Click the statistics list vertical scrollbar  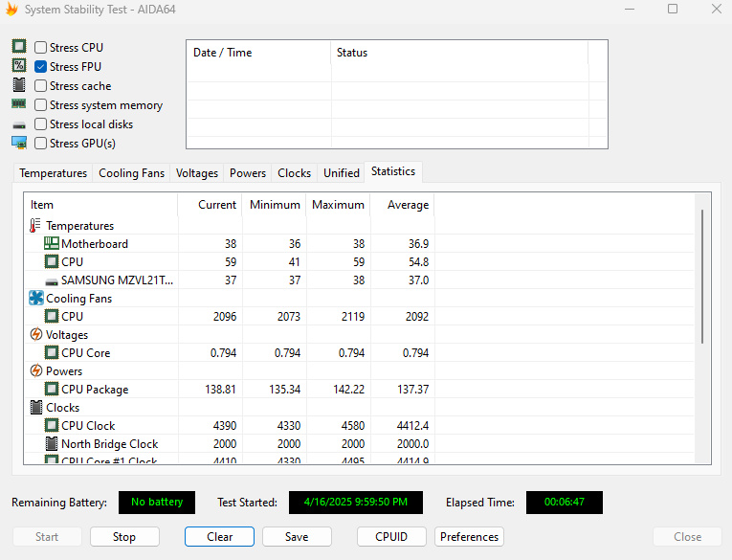[x=702, y=277]
